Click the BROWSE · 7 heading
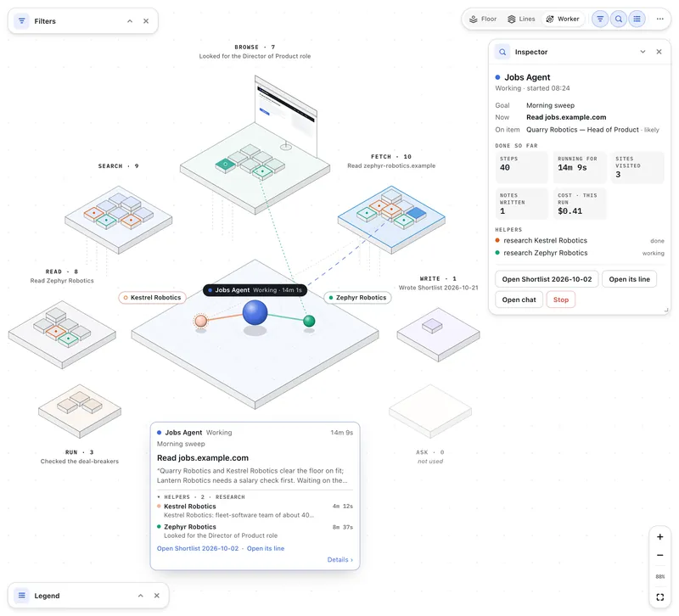The height and width of the screenshot is (616, 679). 255,47
